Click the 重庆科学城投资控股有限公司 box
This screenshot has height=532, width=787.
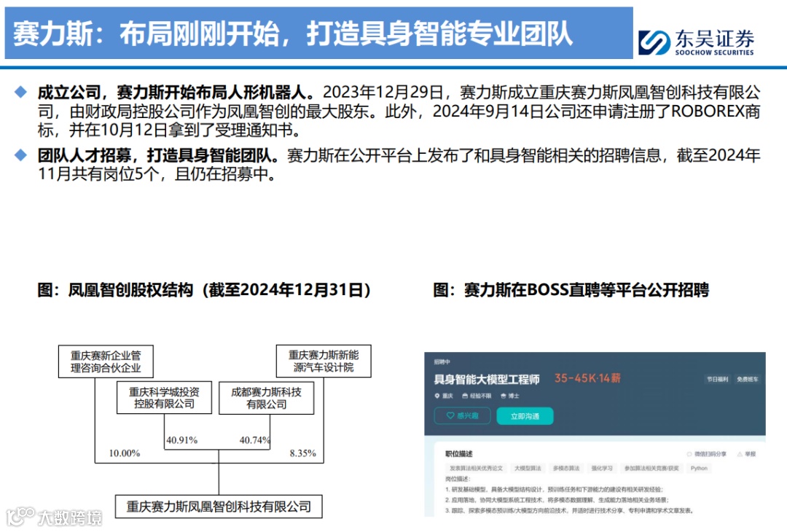point(164,397)
